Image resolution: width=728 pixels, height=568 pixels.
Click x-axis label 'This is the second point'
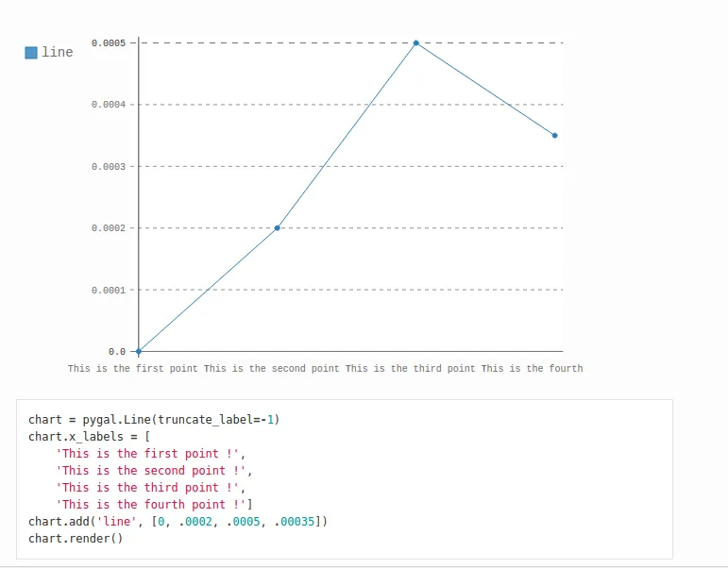pyautogui.click(x=272, y=369)
